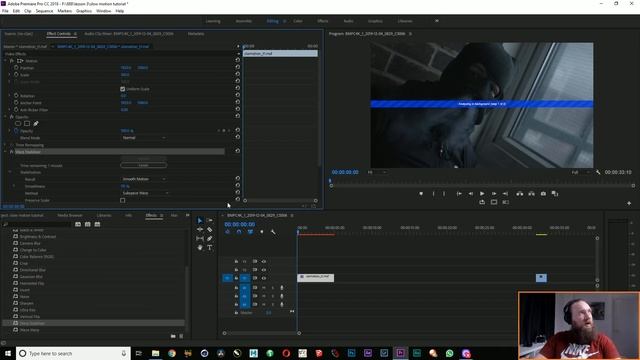Create ellipse mask under Opacity

[x=18, y=123]
